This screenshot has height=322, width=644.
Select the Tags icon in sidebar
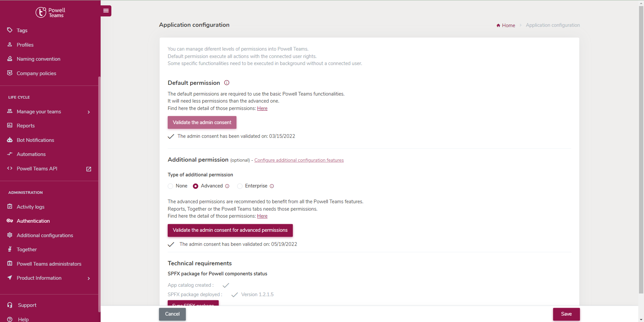10,30
